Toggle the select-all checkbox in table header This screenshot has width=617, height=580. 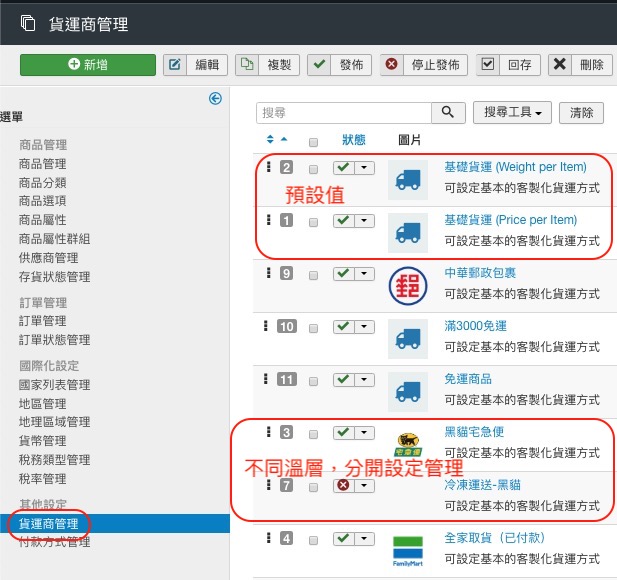click(x=313, y=141)
